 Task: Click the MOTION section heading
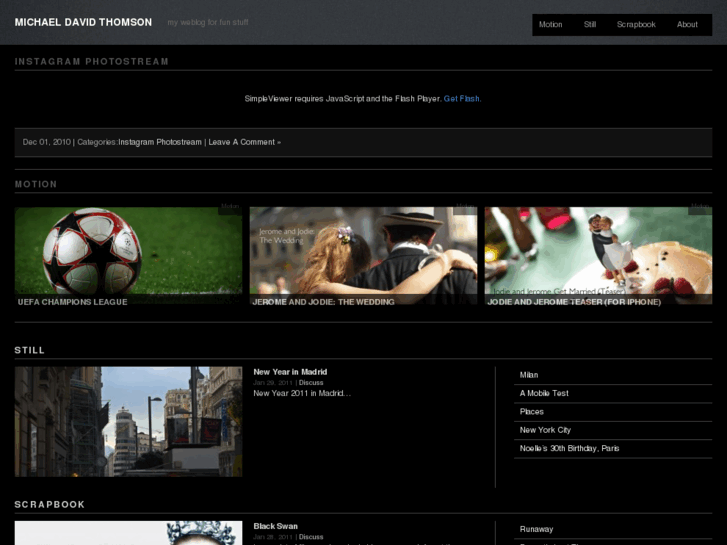[36, 184]
